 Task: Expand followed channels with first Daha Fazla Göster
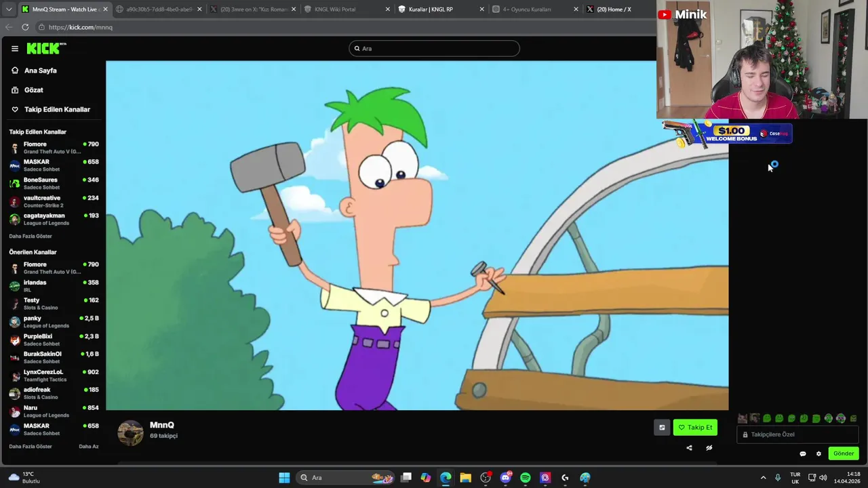coord(31,236)
